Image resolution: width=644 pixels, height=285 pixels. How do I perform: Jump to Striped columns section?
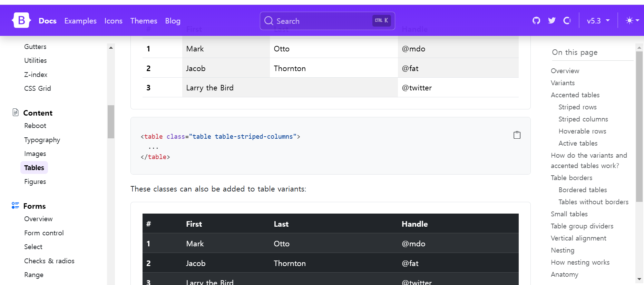click(583, 119)
